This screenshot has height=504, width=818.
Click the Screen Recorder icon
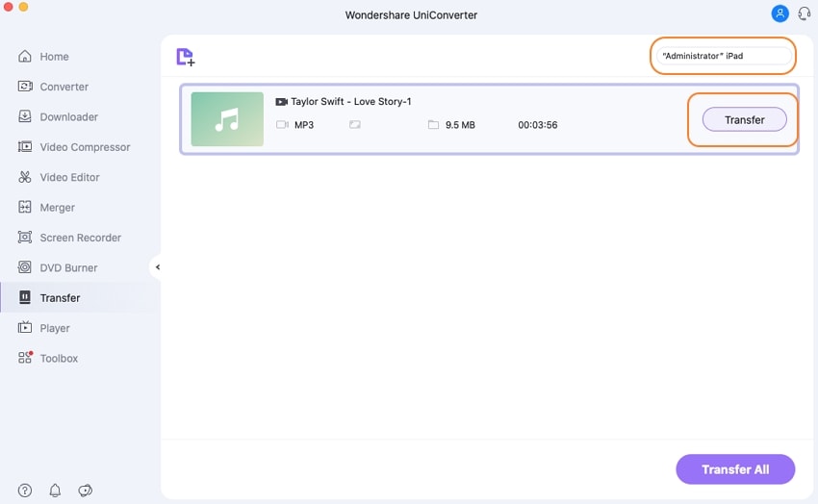pos(24,238)
